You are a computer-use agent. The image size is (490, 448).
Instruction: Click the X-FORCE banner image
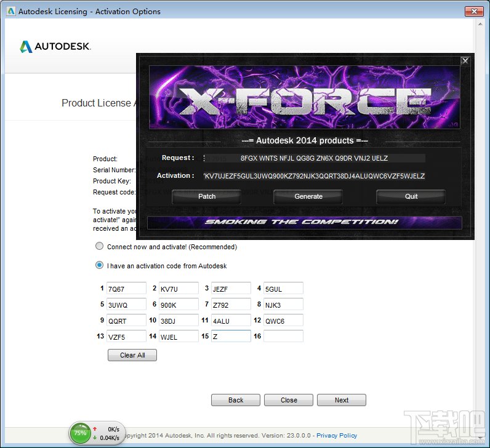pos(304,97)
